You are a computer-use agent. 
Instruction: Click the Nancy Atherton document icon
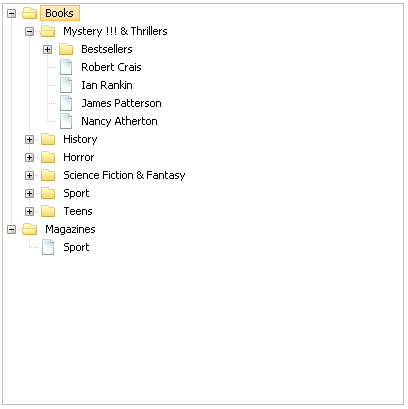pos(66,121)
